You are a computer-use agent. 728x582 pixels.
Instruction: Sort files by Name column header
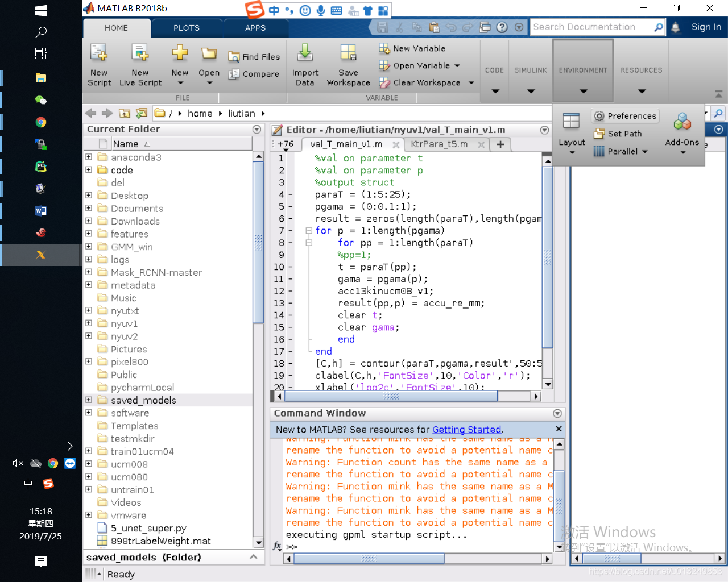125,144
